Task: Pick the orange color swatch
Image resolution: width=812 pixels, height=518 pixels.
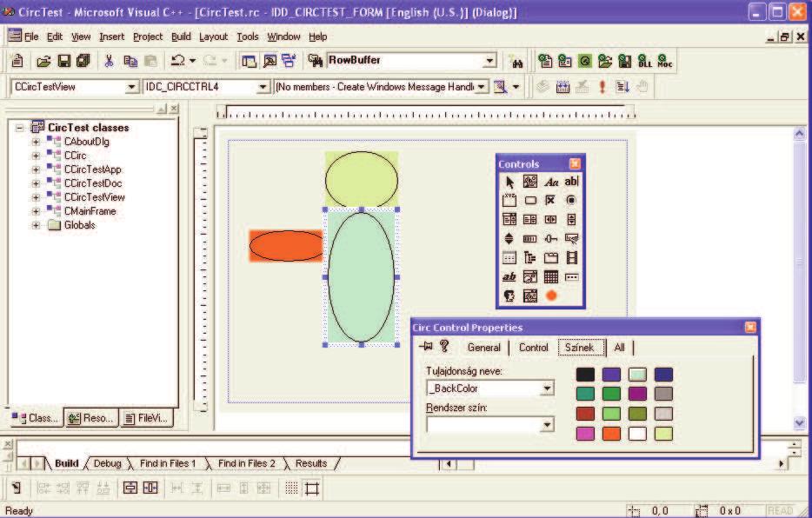Action: click(x=611, y=433)
